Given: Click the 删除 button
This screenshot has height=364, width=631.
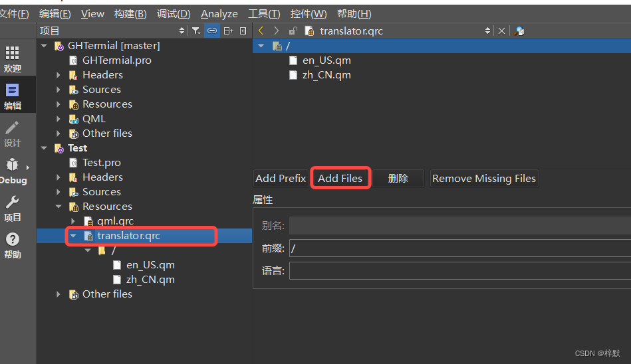Looking at the screenshot, I should (x=398, y=178).
